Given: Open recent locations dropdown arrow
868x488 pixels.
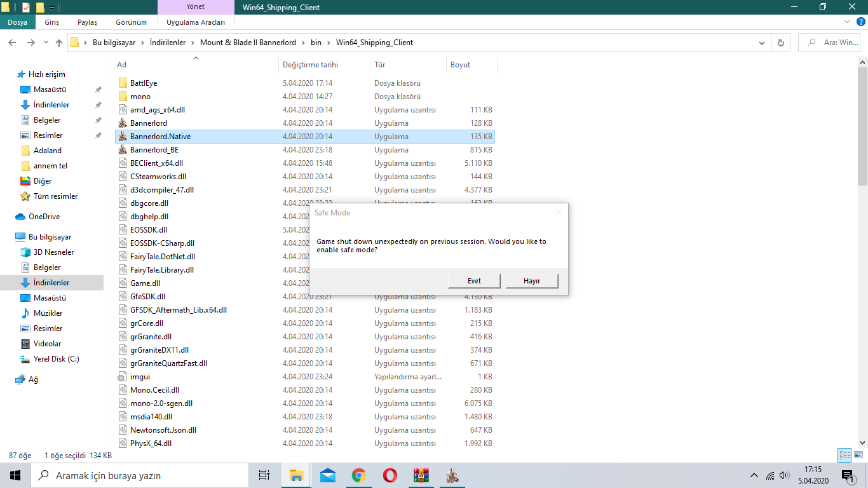Looking at the screenshot, I should (x=46, y=43).
